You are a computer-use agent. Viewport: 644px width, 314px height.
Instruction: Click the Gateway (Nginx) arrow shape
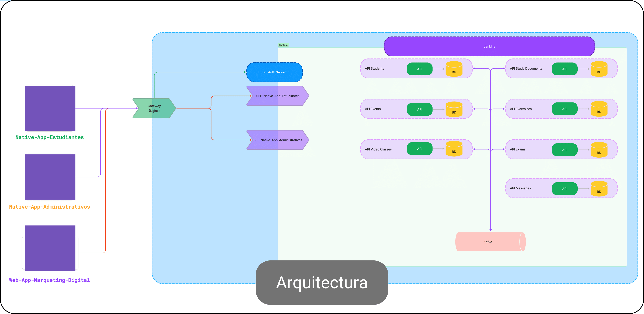(154, 108)
